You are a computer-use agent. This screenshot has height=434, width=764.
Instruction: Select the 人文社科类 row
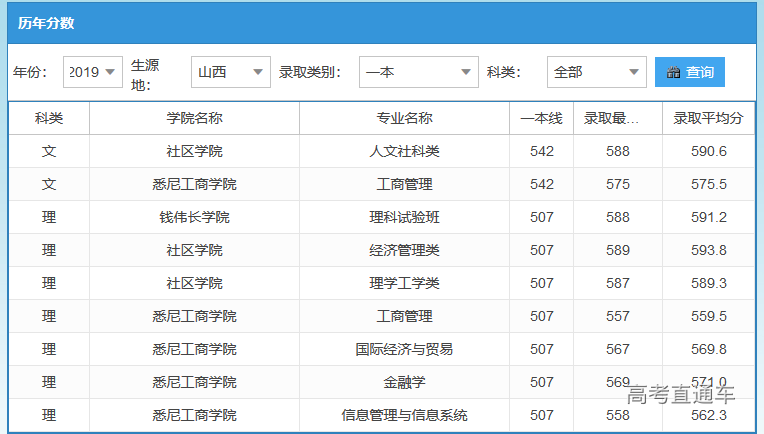point(404,151)
